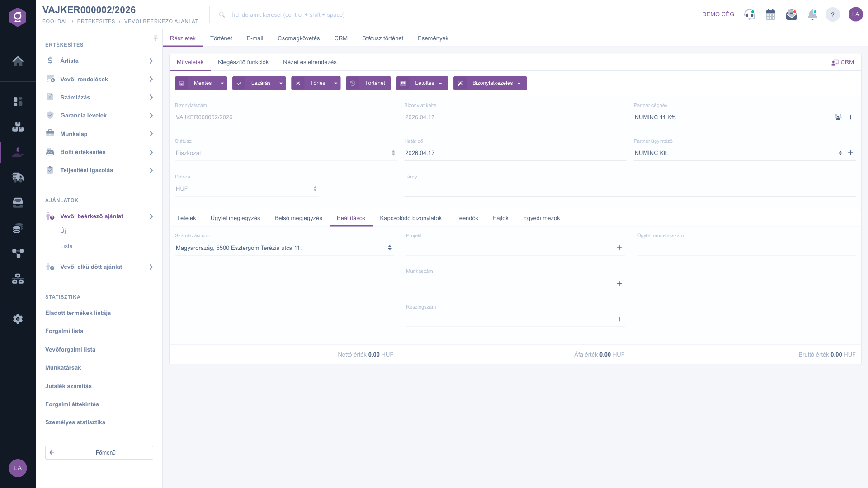Open Törlés button dropdown arrow

[x=335, y=84]
